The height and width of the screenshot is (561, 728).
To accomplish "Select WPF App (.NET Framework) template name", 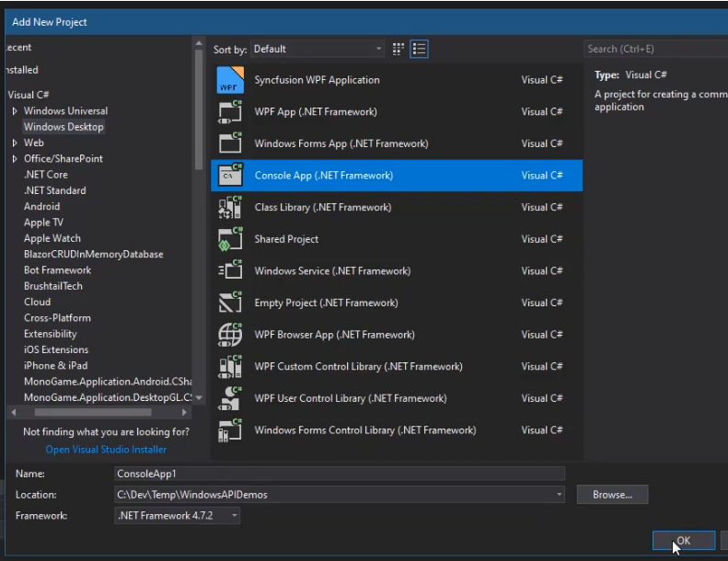I will point(316,112).
